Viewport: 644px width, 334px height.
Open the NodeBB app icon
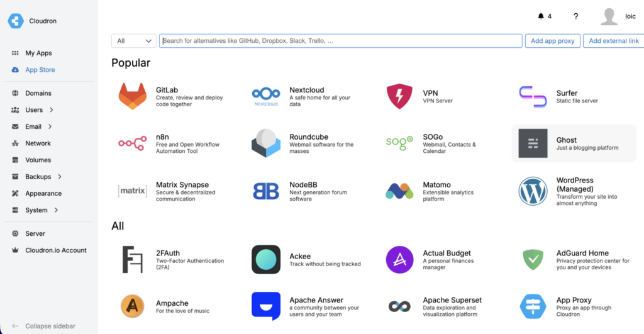point(266,191)
